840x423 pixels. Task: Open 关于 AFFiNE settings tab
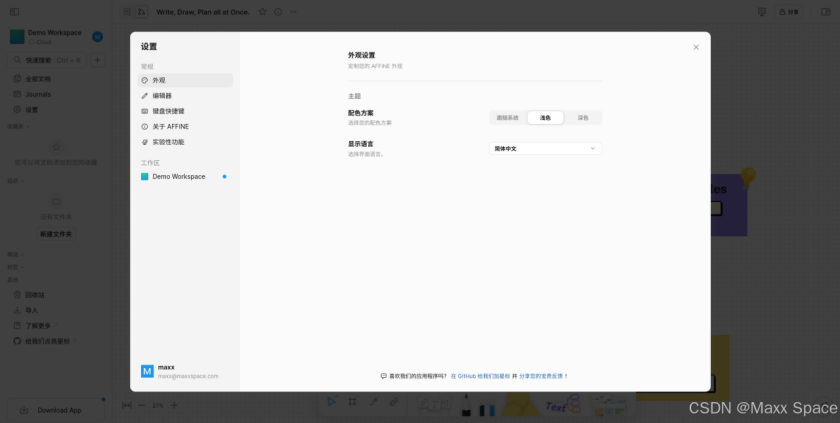pyautogui.click(x=185, y=127)
